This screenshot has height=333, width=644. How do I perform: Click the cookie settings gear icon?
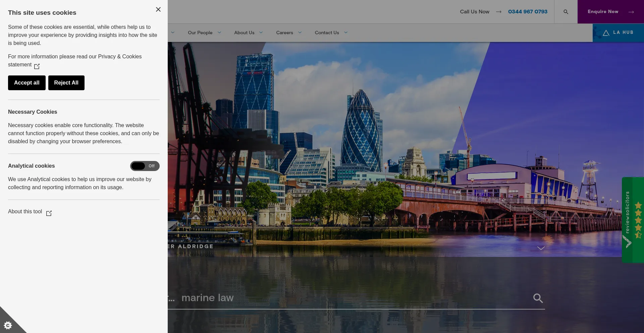tap(8, 325)
